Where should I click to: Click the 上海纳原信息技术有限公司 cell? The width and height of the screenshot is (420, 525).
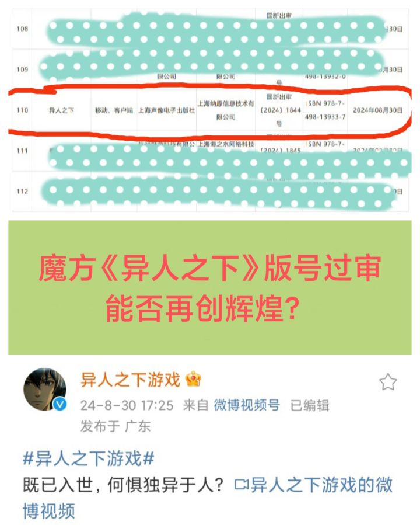point(226,110)
